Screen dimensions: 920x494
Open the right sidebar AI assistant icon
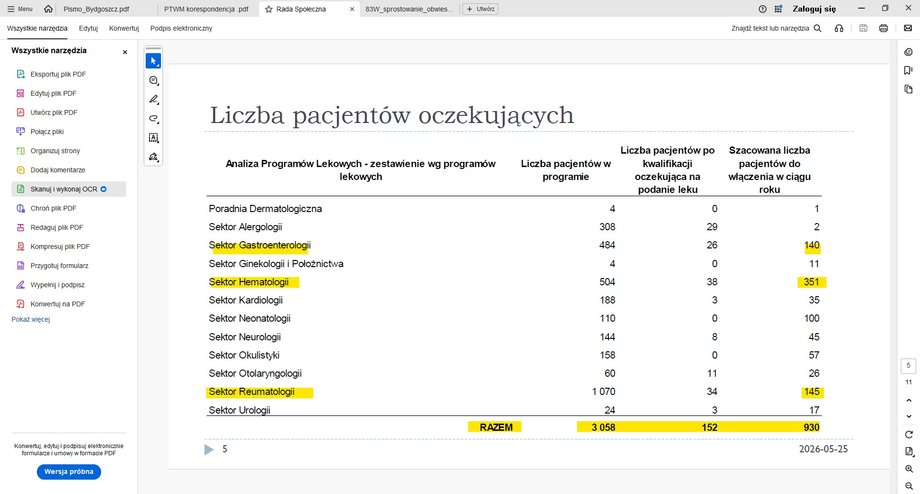(908, 52)
